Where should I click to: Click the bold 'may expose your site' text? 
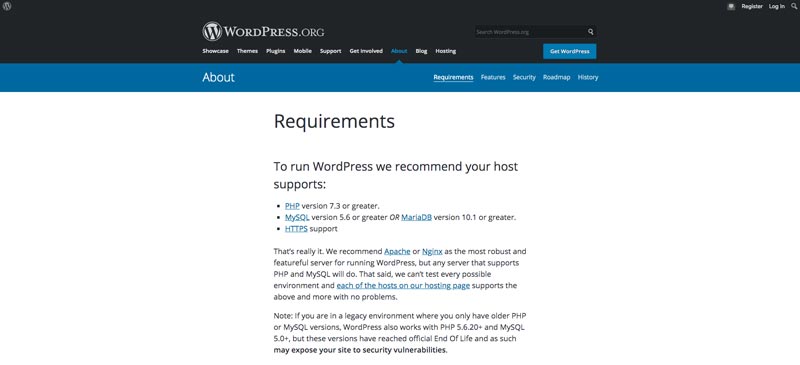click(x=361, y=350)
